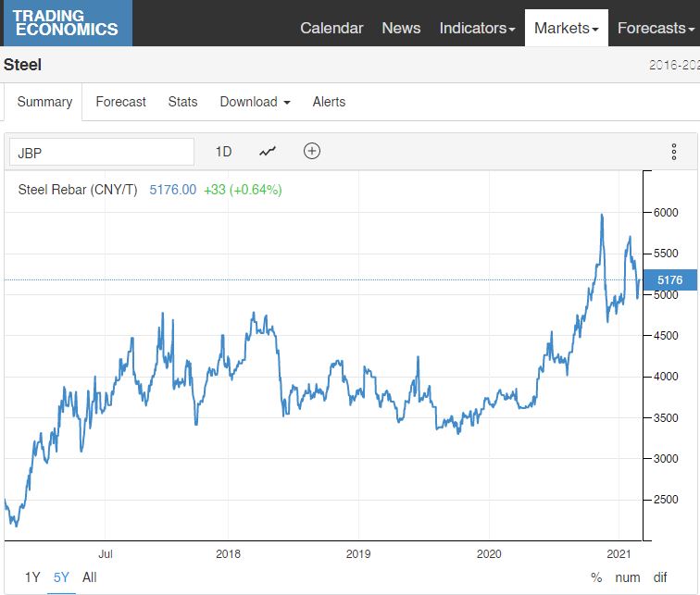Expand the Forecasts dropdown menu

656,28
